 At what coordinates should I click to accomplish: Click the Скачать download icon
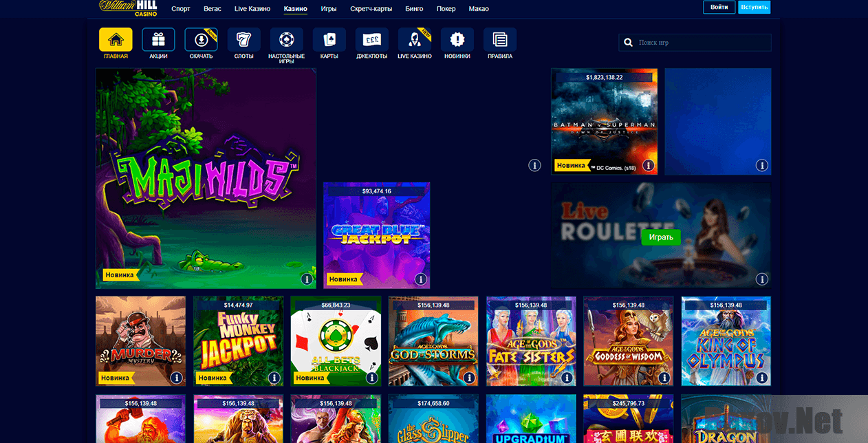click(x=200, y=39)
